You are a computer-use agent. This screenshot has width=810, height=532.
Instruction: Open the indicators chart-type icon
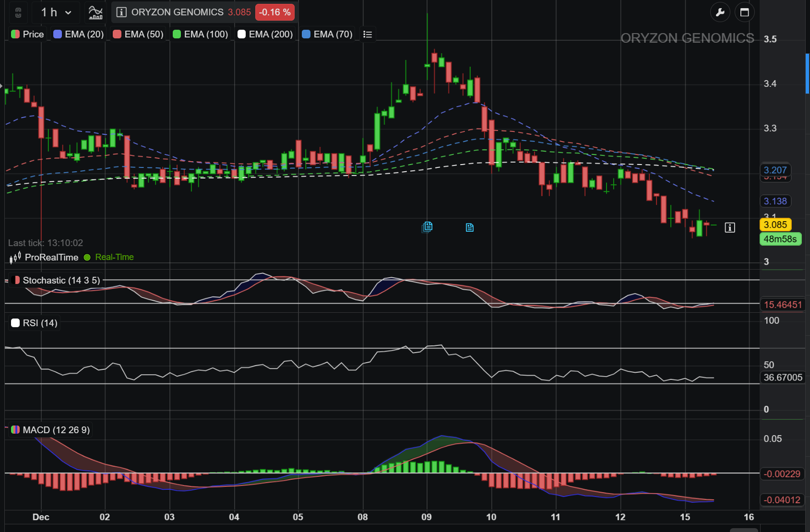(95, 12)
